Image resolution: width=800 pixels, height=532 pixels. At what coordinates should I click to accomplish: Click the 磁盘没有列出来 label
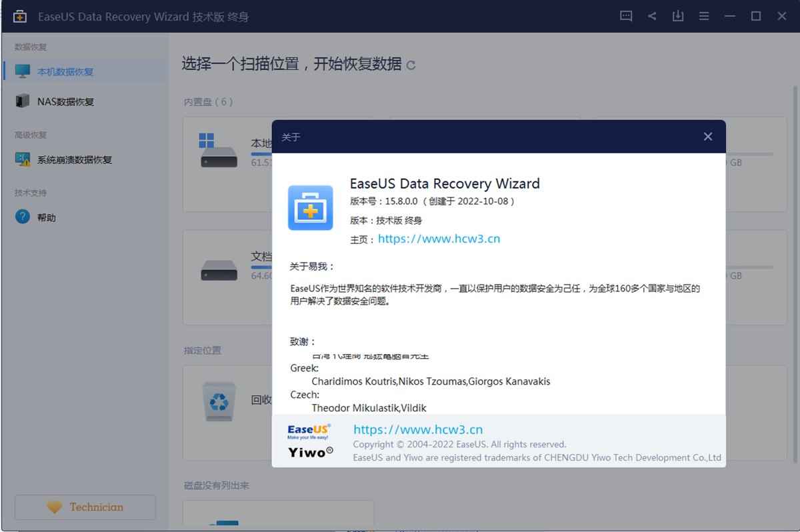217,485
